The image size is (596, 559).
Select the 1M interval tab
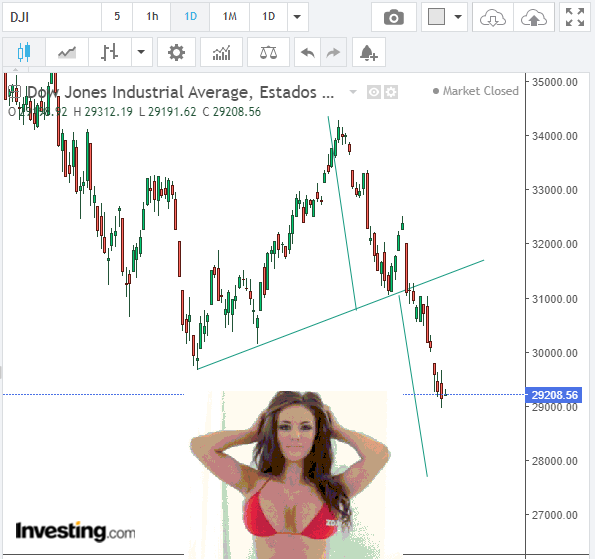230,17
